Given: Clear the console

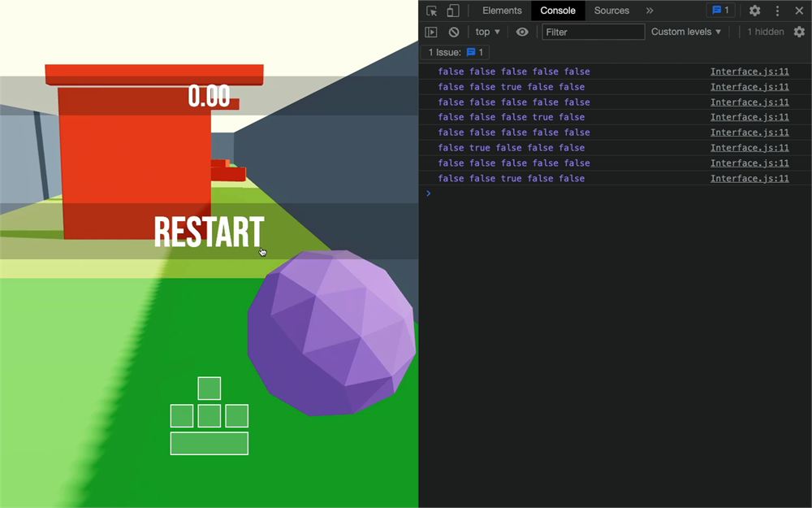Looking at the screenshot, I should 454,32.
